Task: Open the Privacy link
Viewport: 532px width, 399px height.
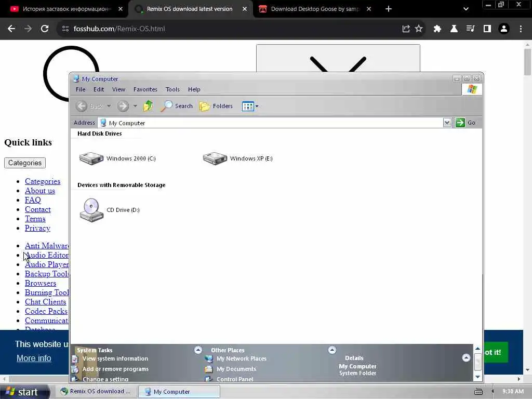Action: tap(37, 228)
